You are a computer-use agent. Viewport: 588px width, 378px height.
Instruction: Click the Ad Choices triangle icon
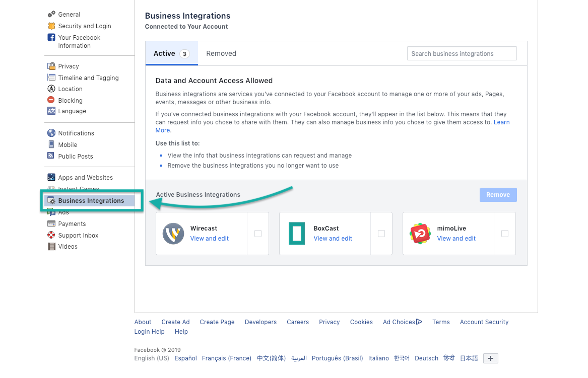click(x=419, y=322)
